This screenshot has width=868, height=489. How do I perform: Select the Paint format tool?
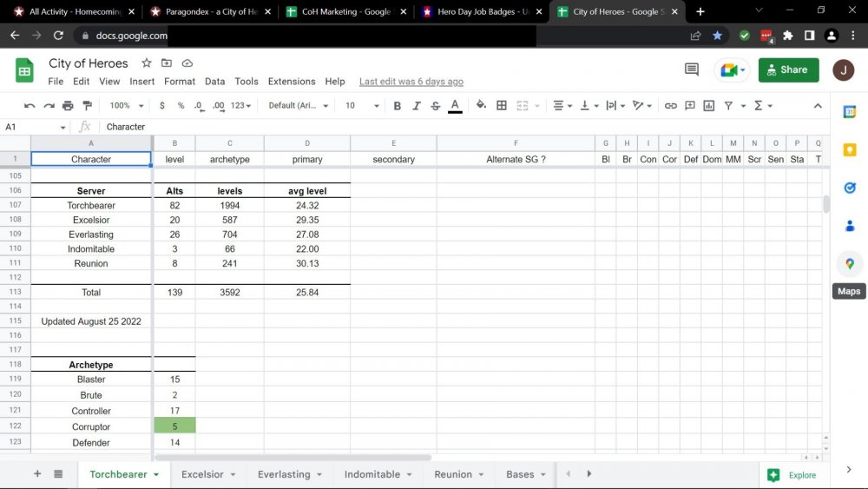87,105
